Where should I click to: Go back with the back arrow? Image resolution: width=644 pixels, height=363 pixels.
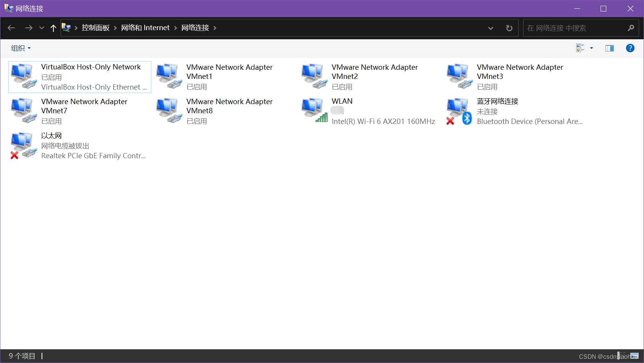(11, 28)
